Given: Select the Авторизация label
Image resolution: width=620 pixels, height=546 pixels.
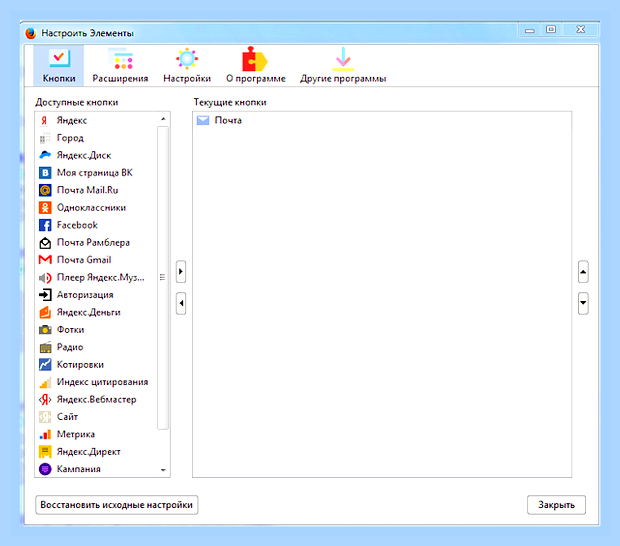Looking at the screenshot, I should [85, 295].
